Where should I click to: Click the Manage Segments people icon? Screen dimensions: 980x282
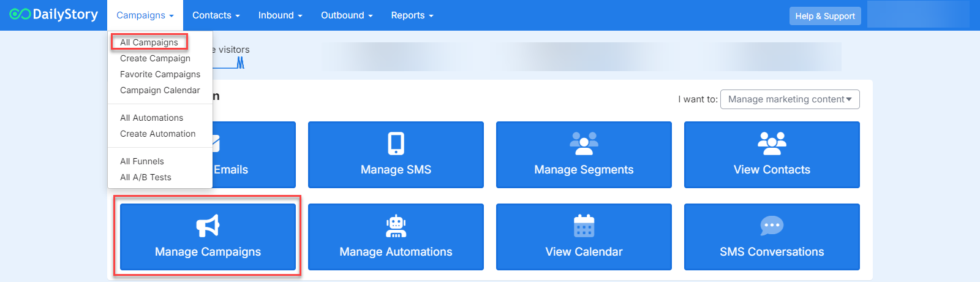pos(584,143)
